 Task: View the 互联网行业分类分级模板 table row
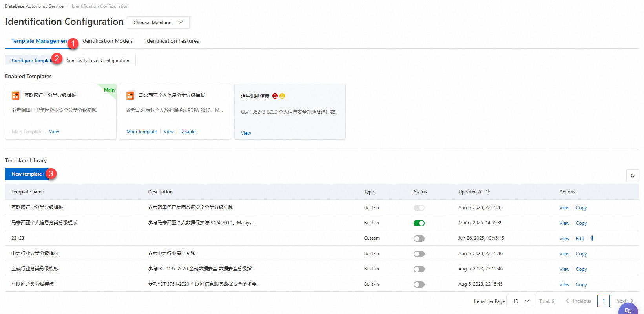[x=564, y=208]
